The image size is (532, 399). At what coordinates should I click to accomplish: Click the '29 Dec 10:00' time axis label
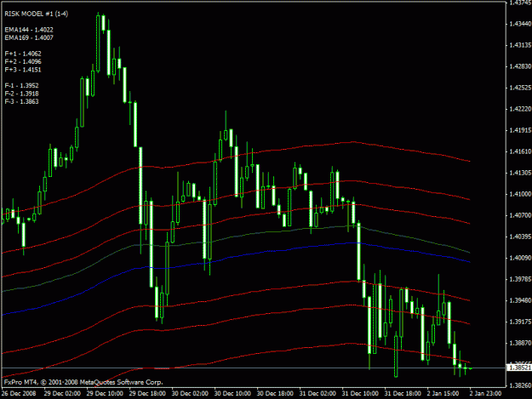click(105, 394)
